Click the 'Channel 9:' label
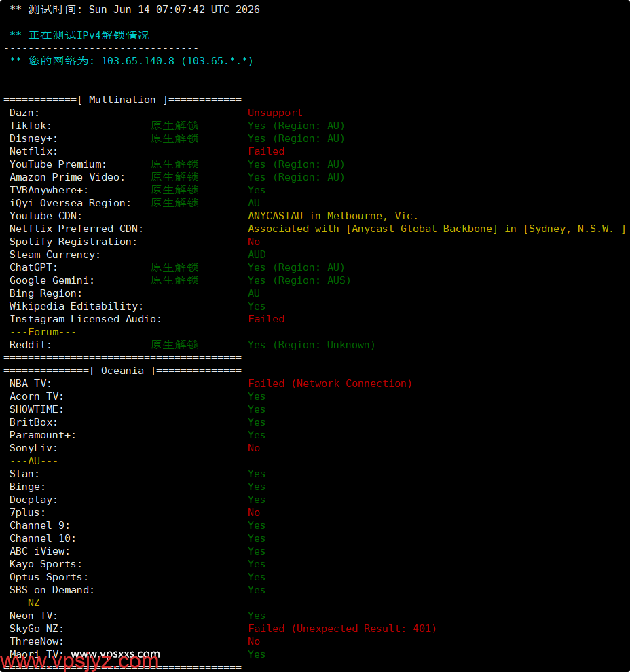The width and height of the screenshot is (630, 672). [x=39, y=525]
